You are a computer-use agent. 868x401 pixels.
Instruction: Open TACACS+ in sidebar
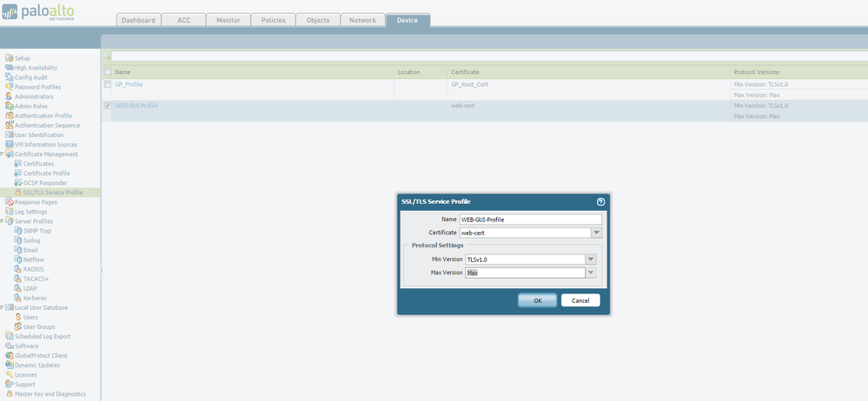click(x=36, y=279)
